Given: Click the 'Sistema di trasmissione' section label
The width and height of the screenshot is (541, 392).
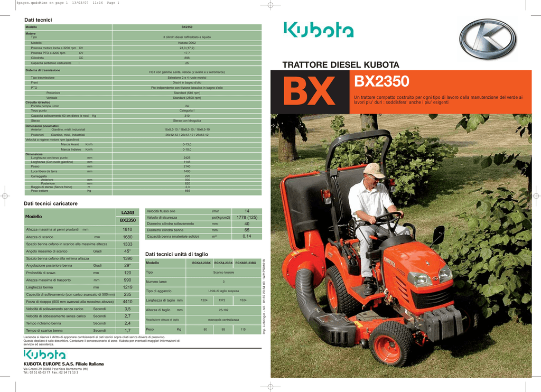Looking at the screenshot, I should [x=43, y=70].
